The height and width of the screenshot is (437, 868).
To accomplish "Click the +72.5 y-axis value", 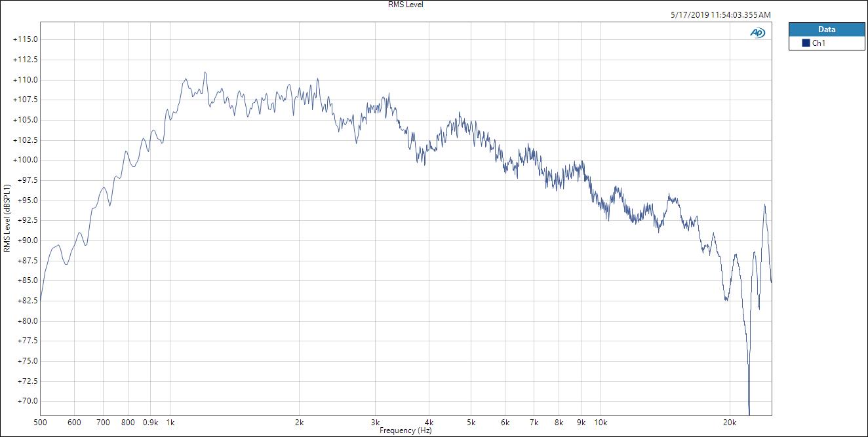I will (28, 381).
